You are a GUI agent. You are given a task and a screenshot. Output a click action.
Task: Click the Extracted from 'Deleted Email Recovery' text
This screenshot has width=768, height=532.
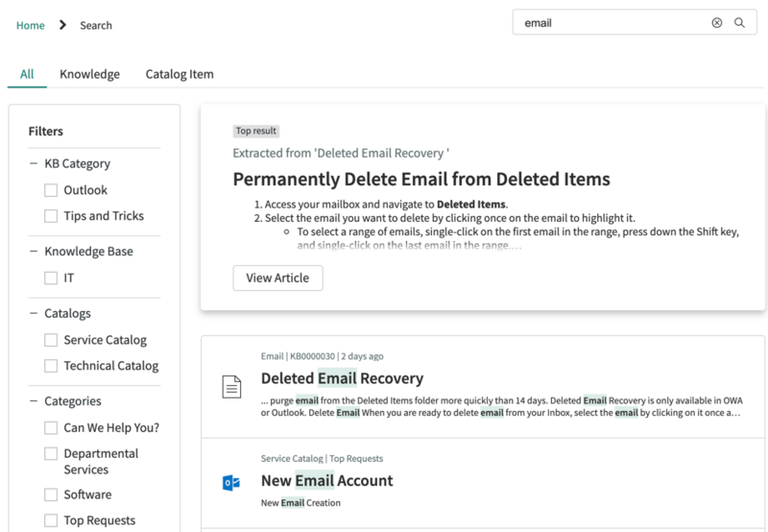pyautogui.click(x=341, y=154)
